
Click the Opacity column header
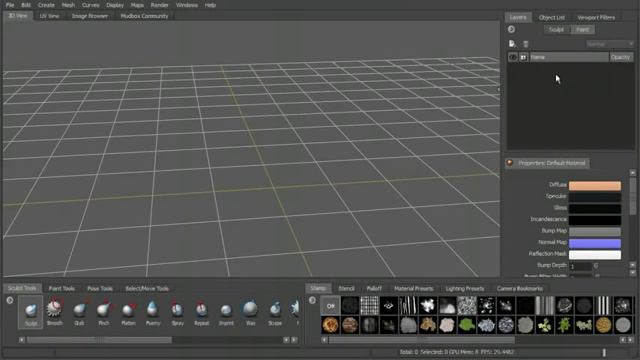pos(621,57)
